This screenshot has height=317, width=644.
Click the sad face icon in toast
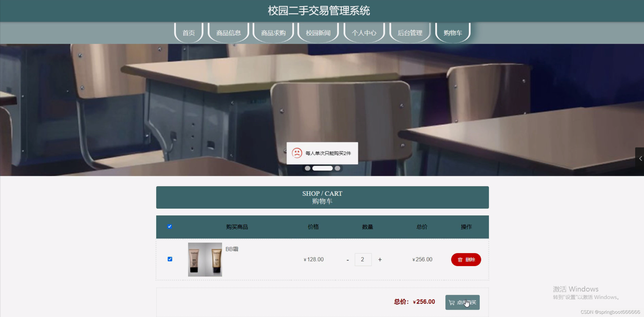click(297, 153)
